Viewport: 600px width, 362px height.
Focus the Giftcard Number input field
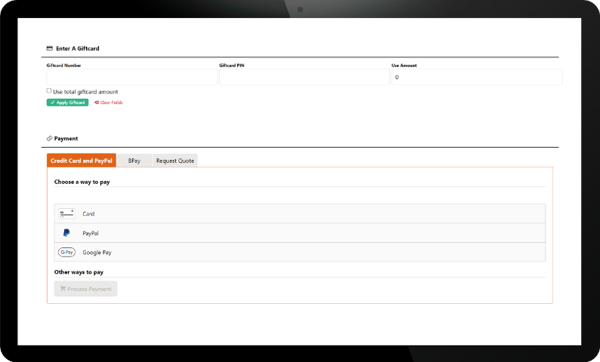132,77
